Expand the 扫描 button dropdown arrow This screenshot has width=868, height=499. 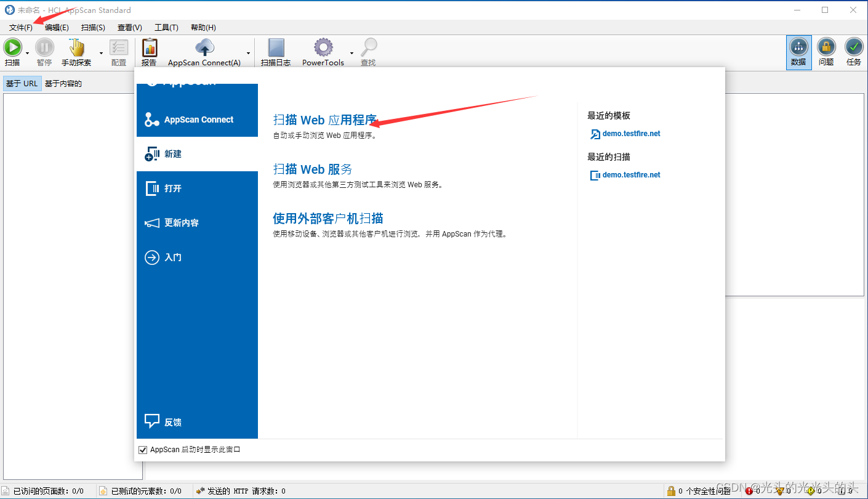(x=27, y=53)
